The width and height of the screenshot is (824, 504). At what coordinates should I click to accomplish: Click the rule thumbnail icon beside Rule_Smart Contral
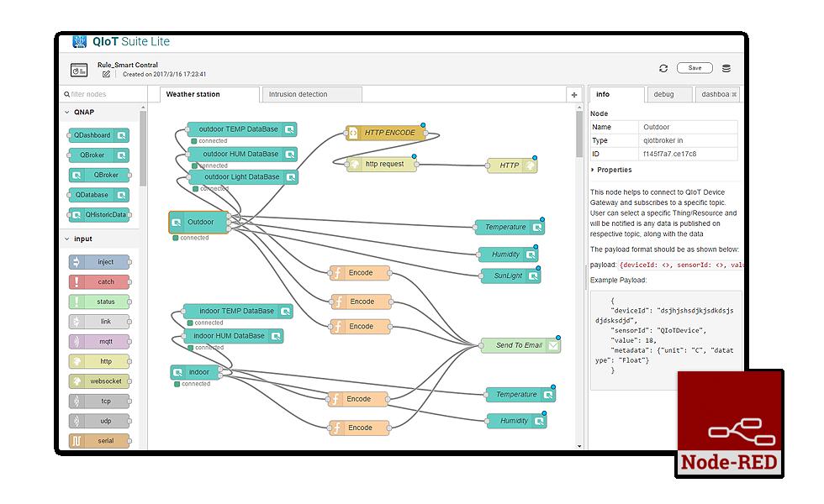coord(79,70)
